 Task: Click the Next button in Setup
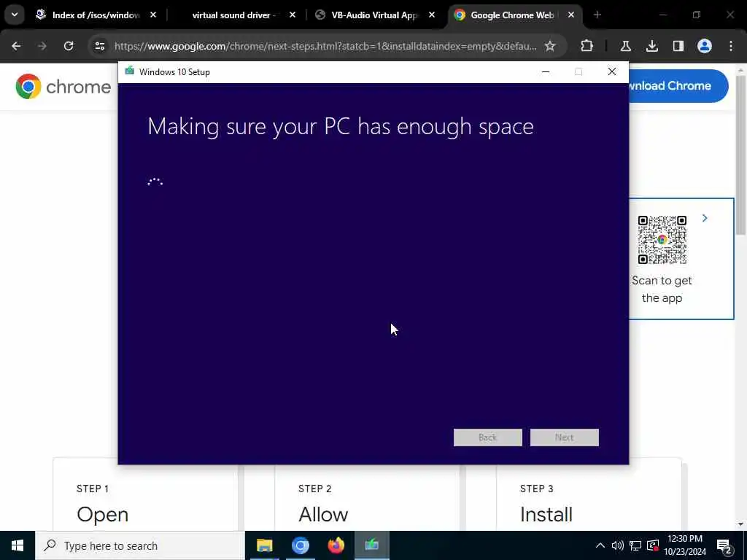(565, 437)
